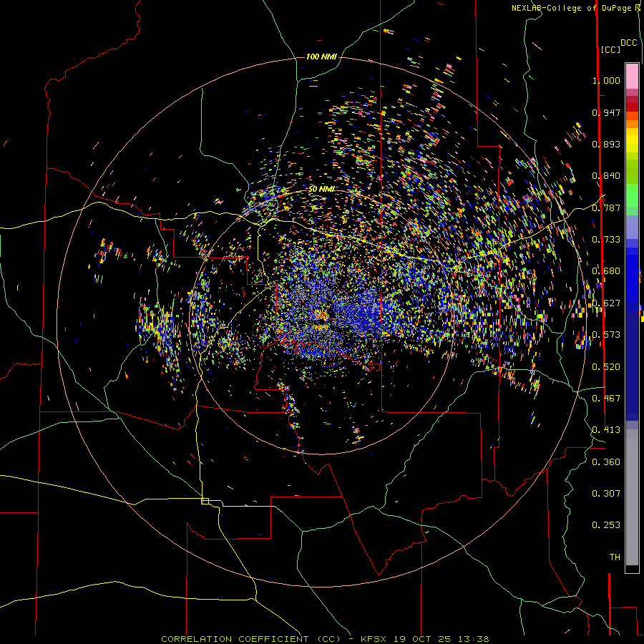This screenshot has height=644, width=644.
Task: Click the 0.627 legend value
Action: tap(606, 303)
